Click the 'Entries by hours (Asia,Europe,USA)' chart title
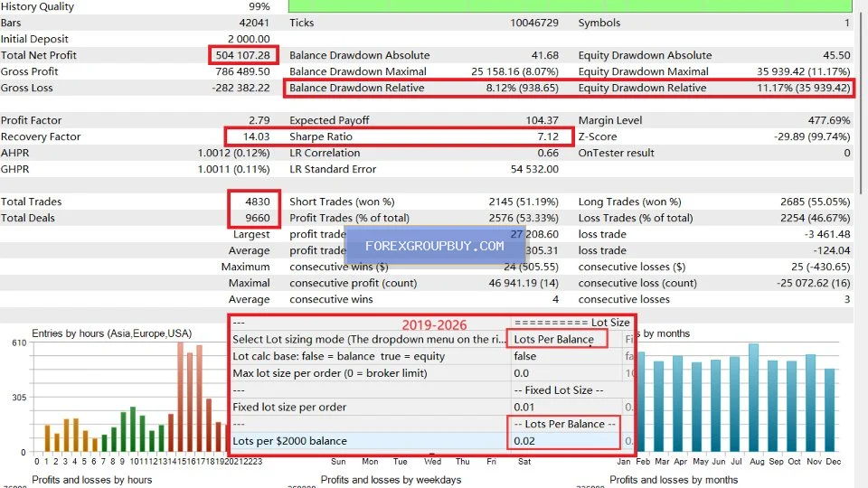This screenshot has width=868, height=488. [x=111, y=333]
